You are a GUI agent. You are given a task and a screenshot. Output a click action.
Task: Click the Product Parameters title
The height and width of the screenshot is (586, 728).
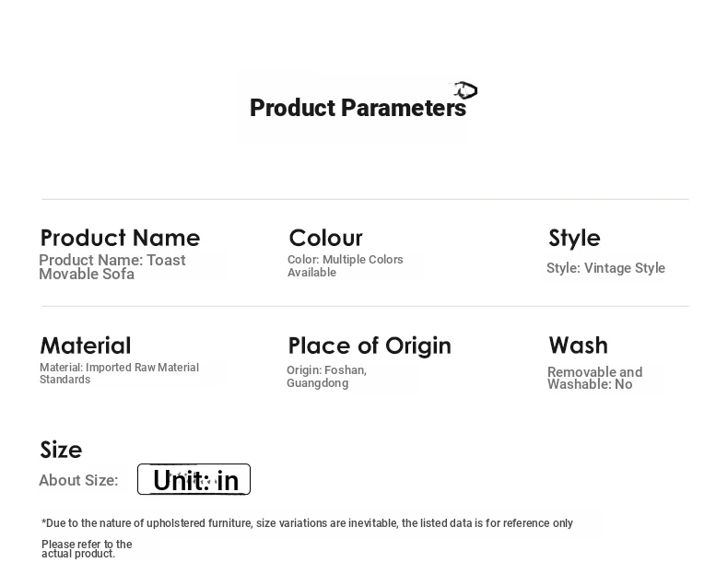(x=358, y=108)
